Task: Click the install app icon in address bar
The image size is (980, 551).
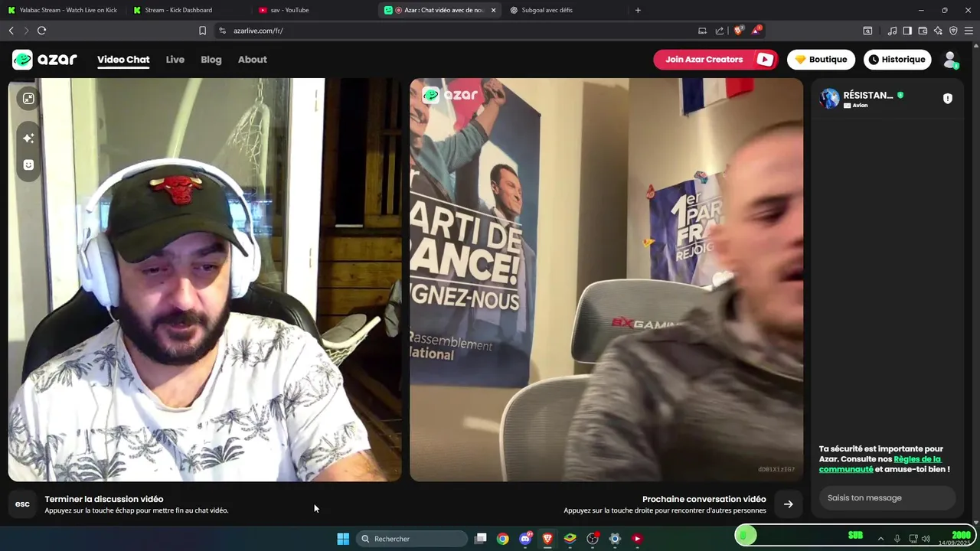Action: [702, 31]
